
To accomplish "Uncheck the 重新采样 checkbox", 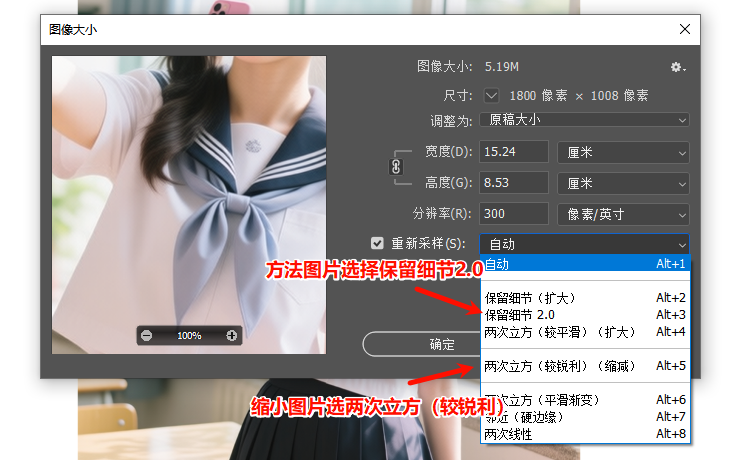I will (x=377, y=243).
